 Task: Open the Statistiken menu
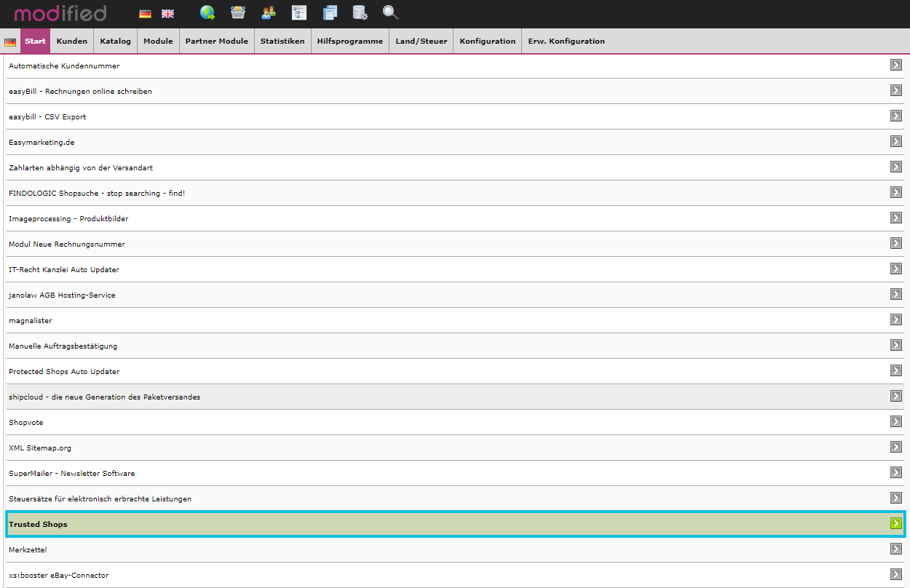(282, 41)
